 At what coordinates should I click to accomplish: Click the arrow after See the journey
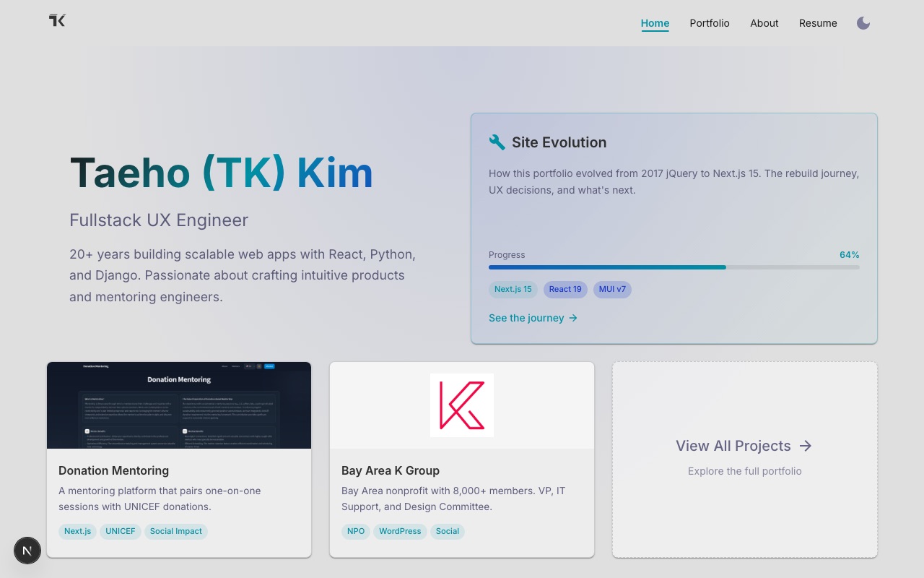click(573, 318)
